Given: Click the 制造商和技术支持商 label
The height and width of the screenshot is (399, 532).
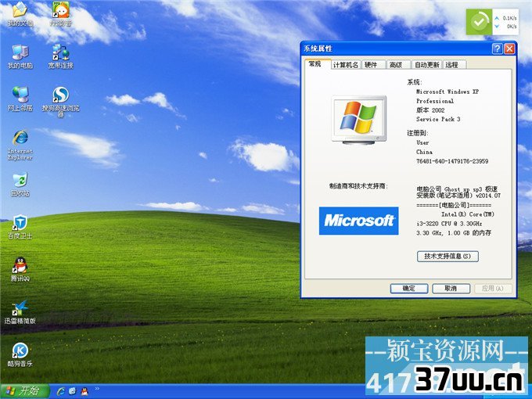Looking at the screenshot, I should click(358, 186).
